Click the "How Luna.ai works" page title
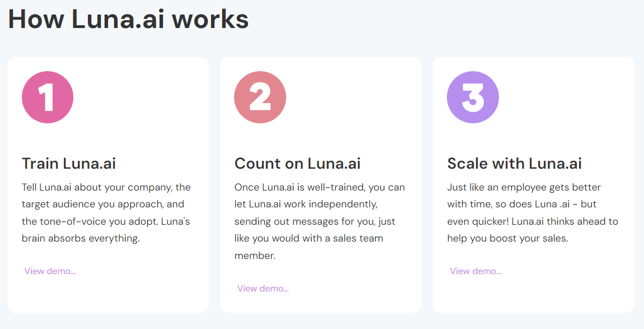The height and width of the screenshot is (329, 644). coord(128,19)
